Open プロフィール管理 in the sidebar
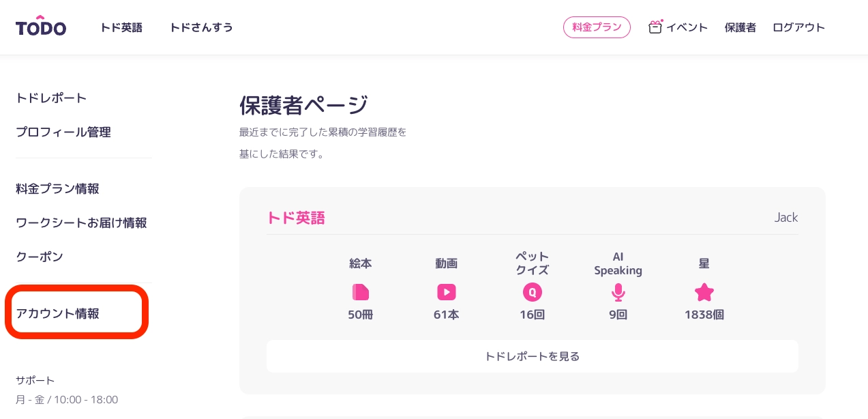This screenshot has height=419, width=868. [63, 132]
